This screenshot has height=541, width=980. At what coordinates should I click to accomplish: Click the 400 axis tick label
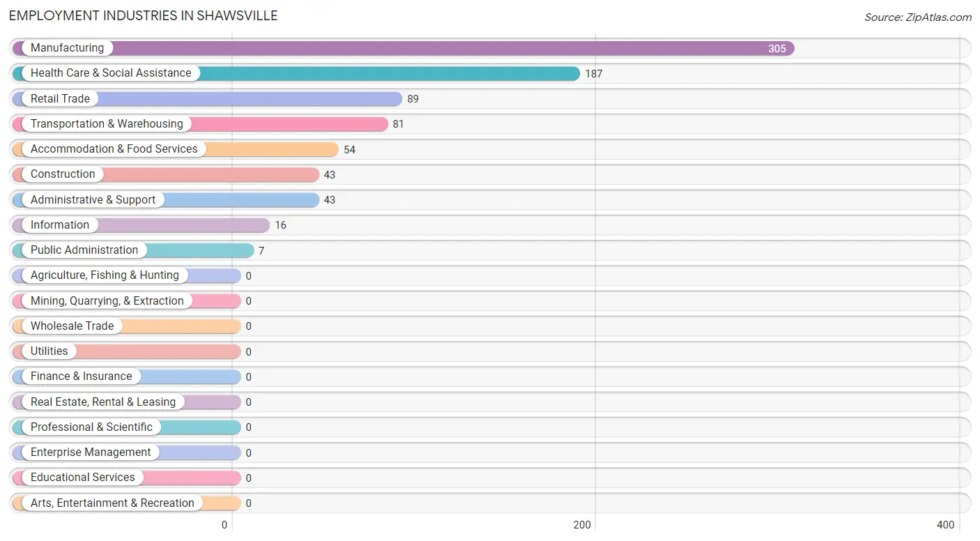[x=946, y=525]
